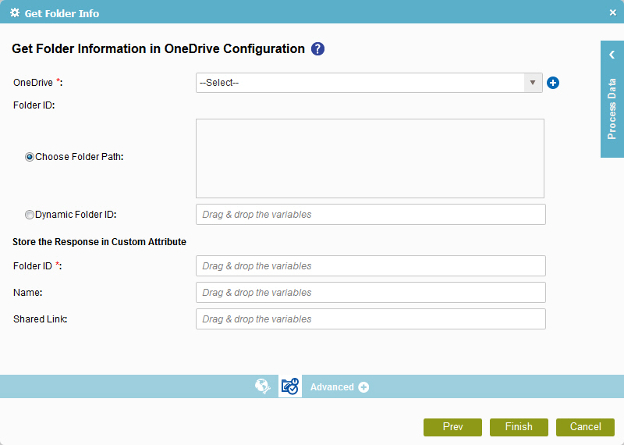Click the Cancel button
This screenshot has height=445, width=624.
tap(585, 427)
